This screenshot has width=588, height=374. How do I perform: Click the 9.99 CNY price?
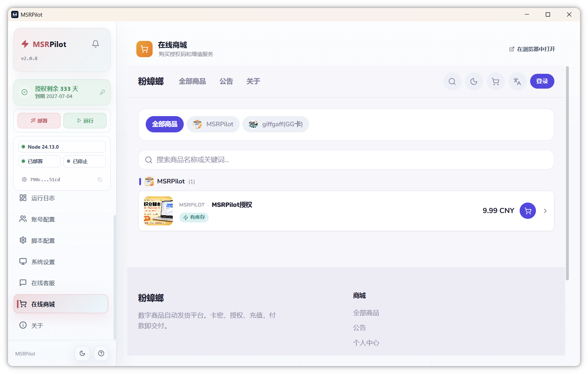coord(498,211)
